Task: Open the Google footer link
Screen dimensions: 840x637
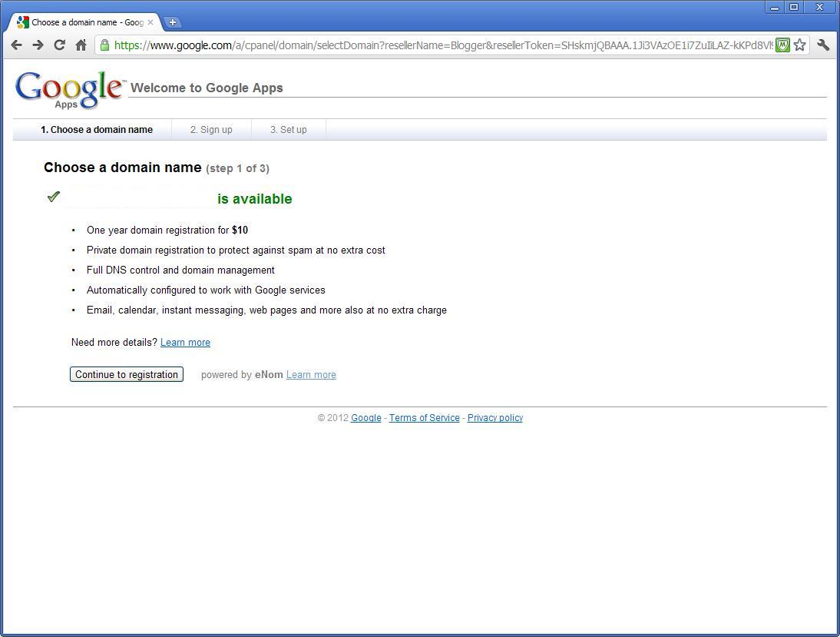Action: coord(366,418)
